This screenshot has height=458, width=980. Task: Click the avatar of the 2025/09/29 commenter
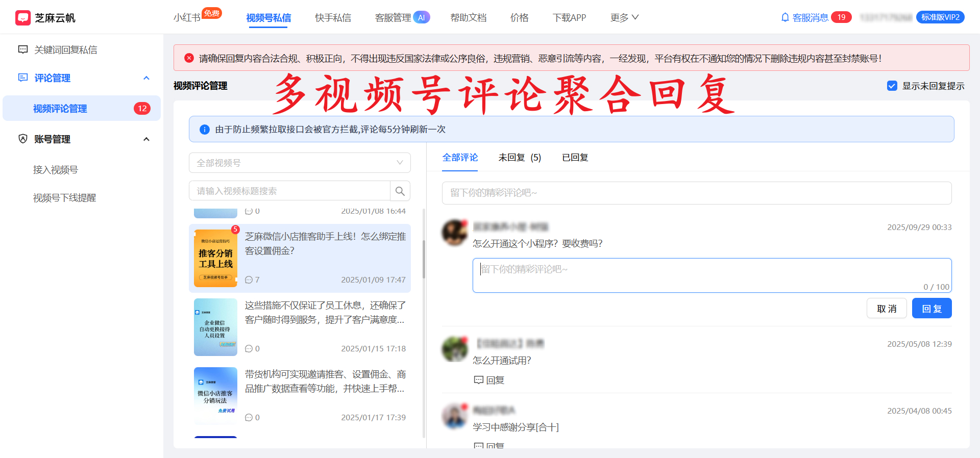(454, 233)
